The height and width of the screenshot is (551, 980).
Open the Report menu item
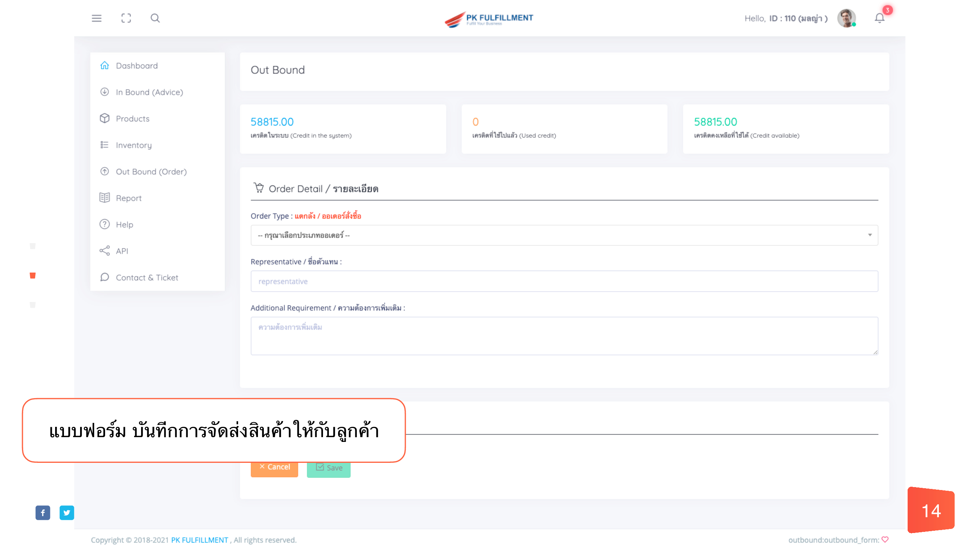(129, 198)
